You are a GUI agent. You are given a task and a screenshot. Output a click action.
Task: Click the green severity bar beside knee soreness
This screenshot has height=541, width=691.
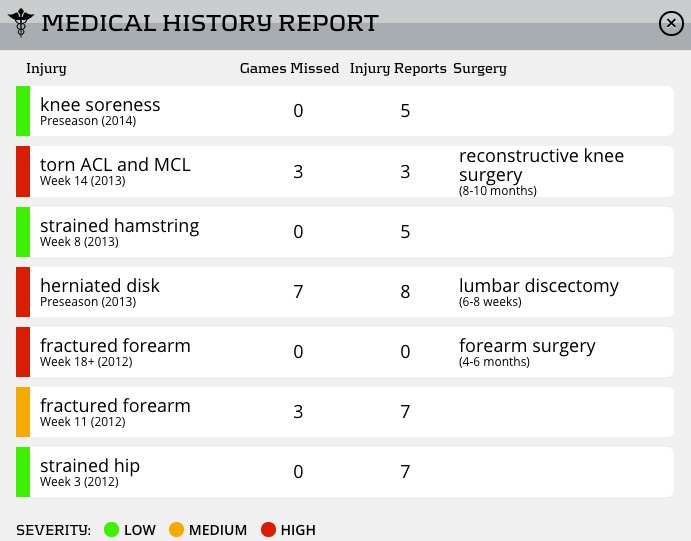pos(23,111)
